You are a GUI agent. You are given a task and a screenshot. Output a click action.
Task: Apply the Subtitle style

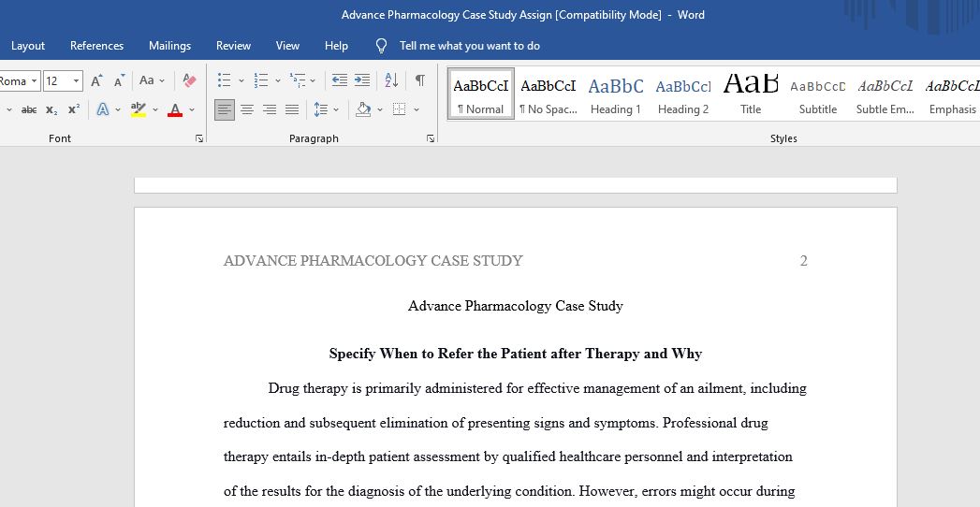(818, 94)
